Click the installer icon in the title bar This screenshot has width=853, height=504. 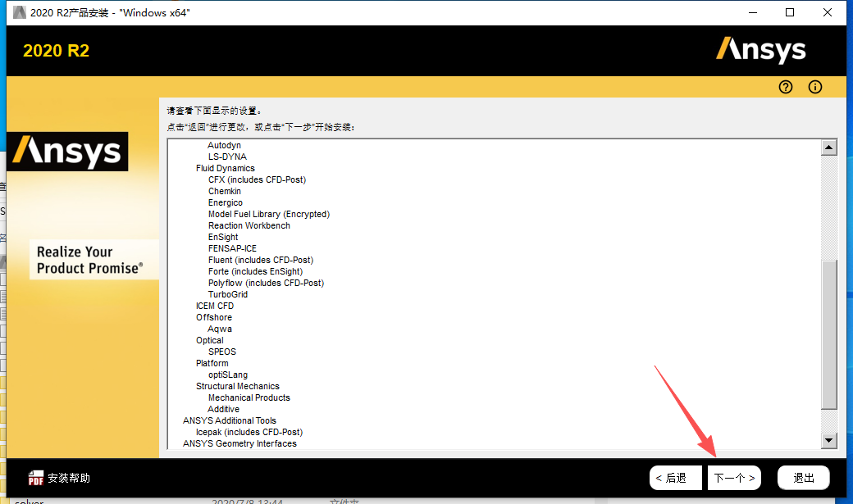18,12
